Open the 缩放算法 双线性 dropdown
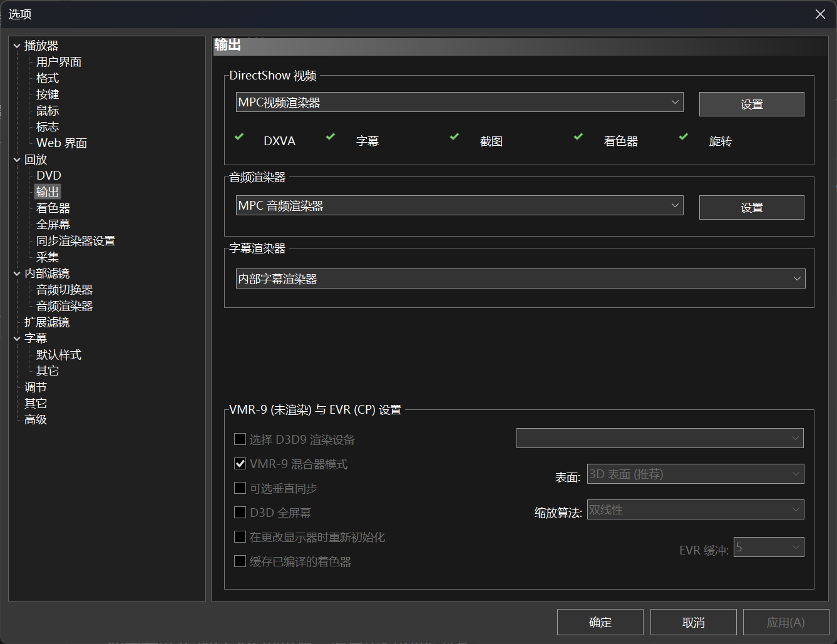This screenshot has width=837, height=644. (695, 510)
